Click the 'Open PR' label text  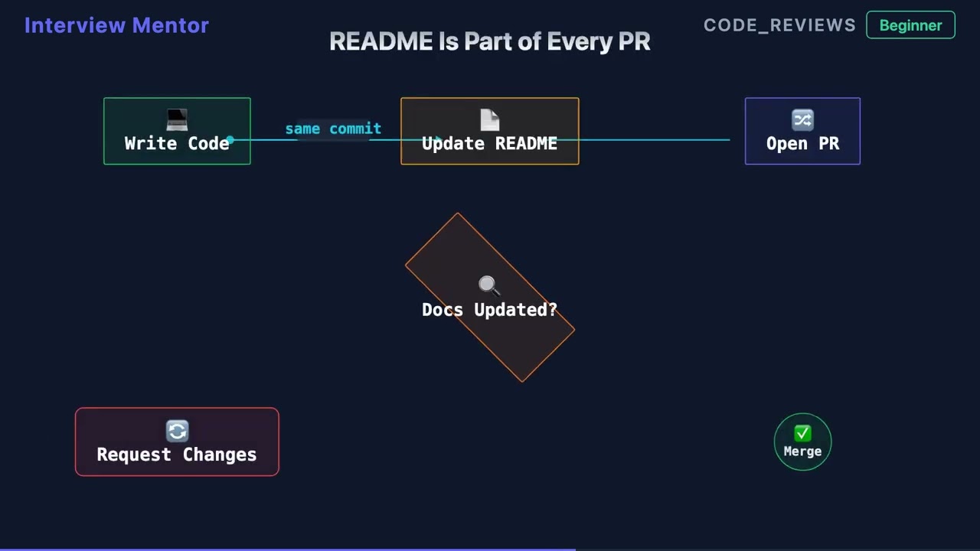[x=802, y=144]
